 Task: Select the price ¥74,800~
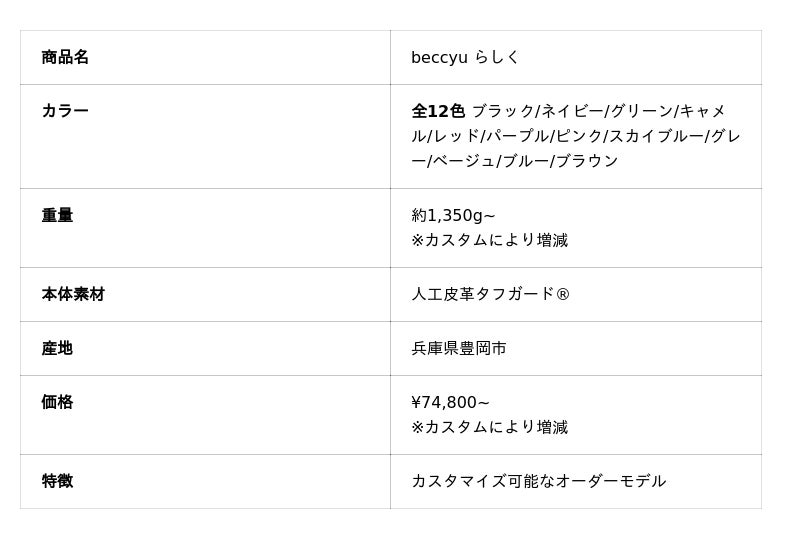(450, 402)
